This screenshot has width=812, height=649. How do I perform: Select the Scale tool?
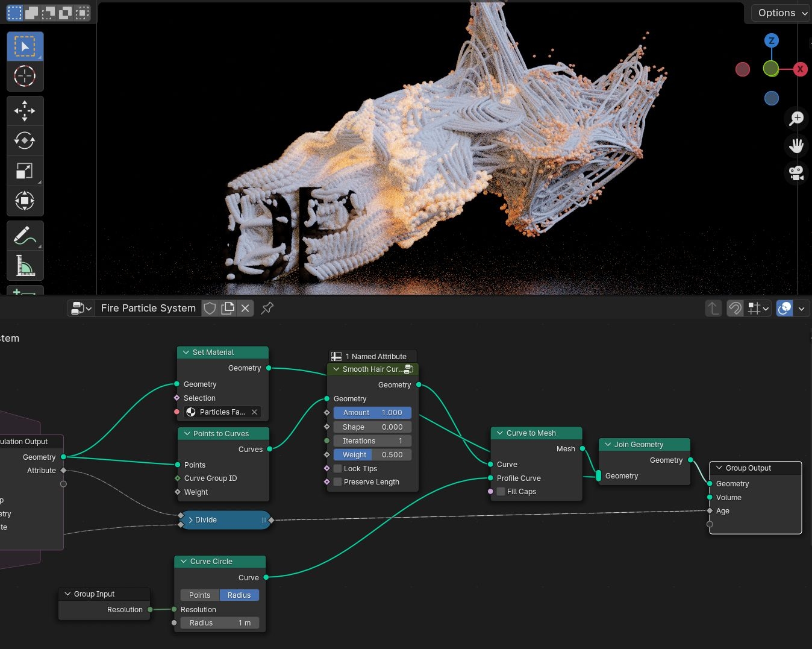point(25,171)
